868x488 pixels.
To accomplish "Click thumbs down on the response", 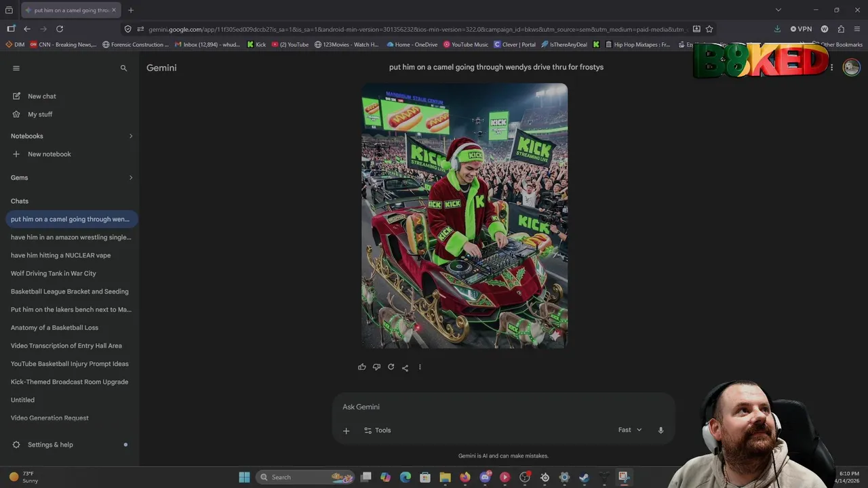I will (376, 367).
